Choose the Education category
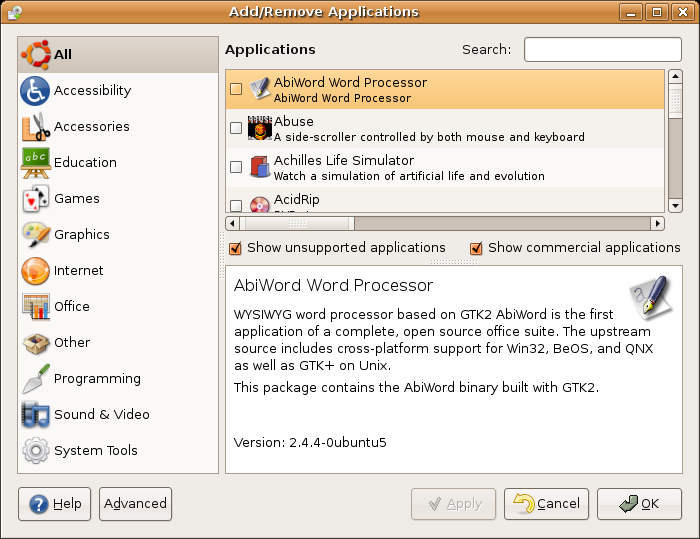This screenshot has width=700, height=539. 118,163
